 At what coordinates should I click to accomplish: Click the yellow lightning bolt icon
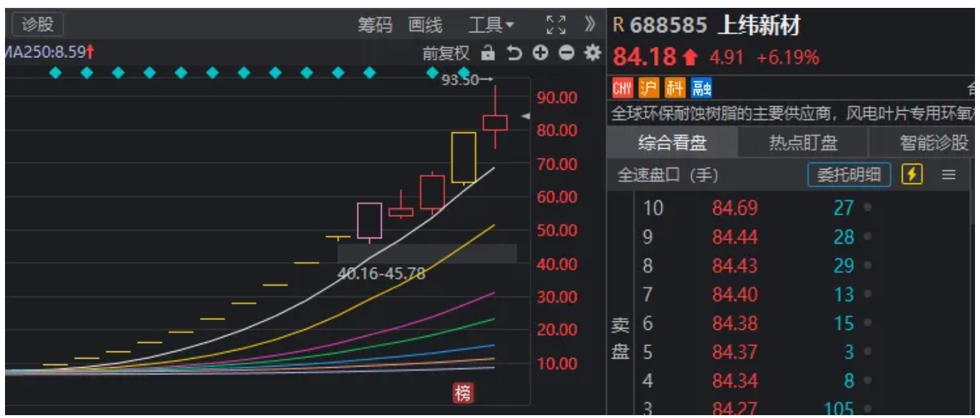912,175
